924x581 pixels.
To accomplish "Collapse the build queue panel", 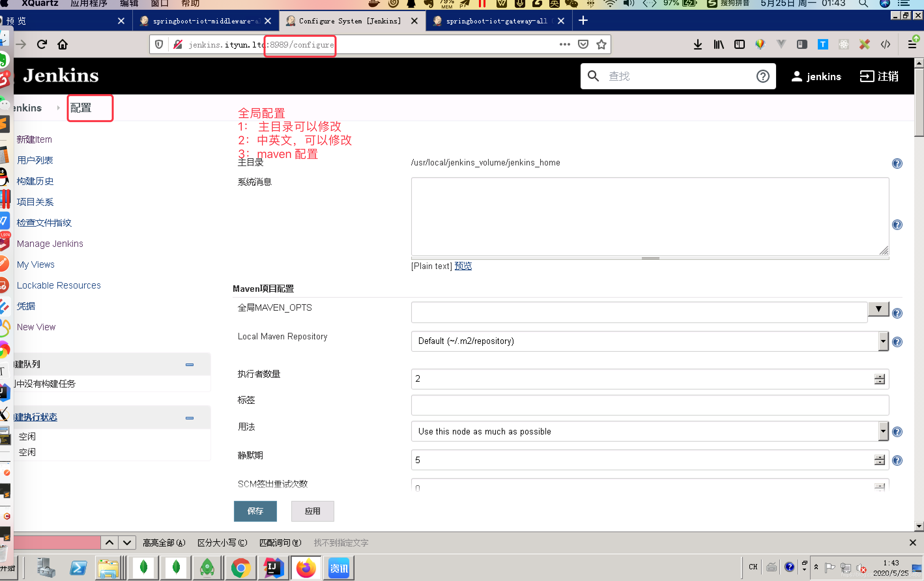I will [190, 364].
